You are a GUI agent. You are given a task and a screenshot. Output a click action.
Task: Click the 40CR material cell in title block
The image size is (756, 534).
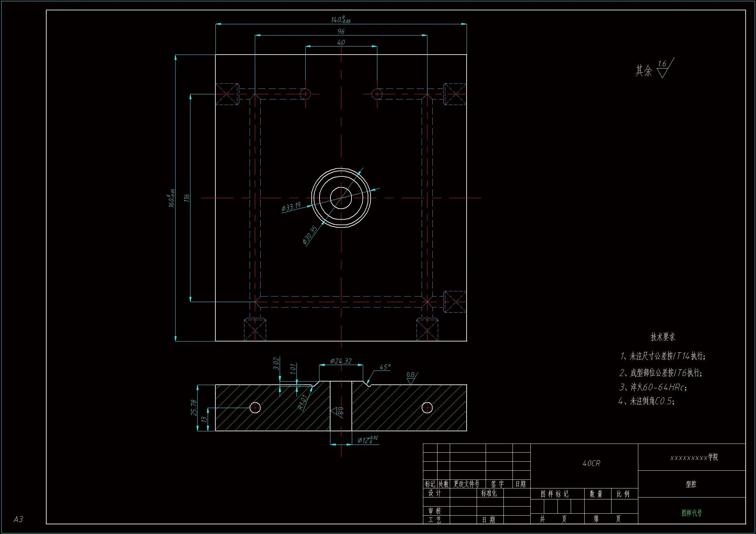591,463
